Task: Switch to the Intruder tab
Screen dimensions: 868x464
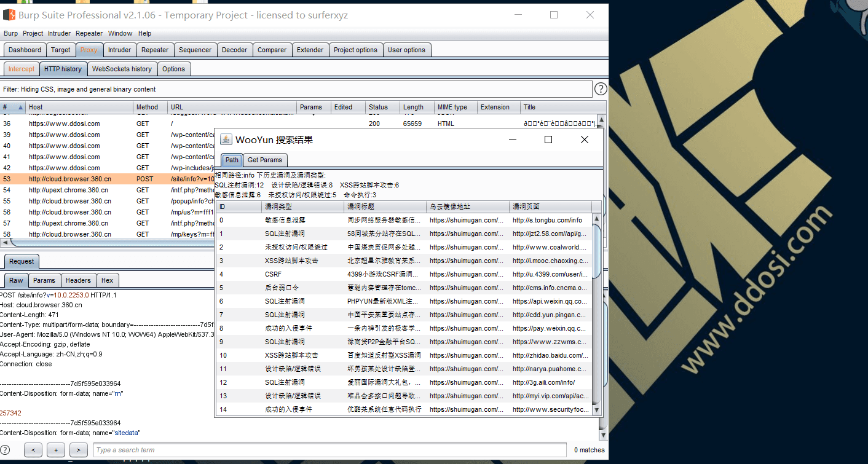Action: click(x=119, y=50)
